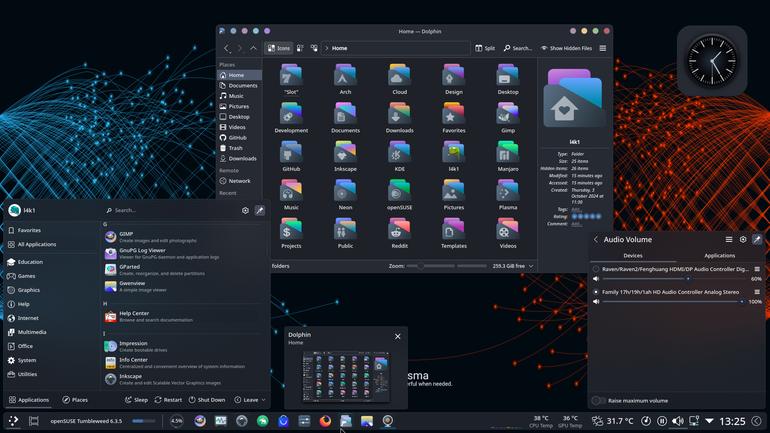The height and width of the screenshot is (433, 770).
Task: Open the Reddit folder
Action: [x=399, y=233]
